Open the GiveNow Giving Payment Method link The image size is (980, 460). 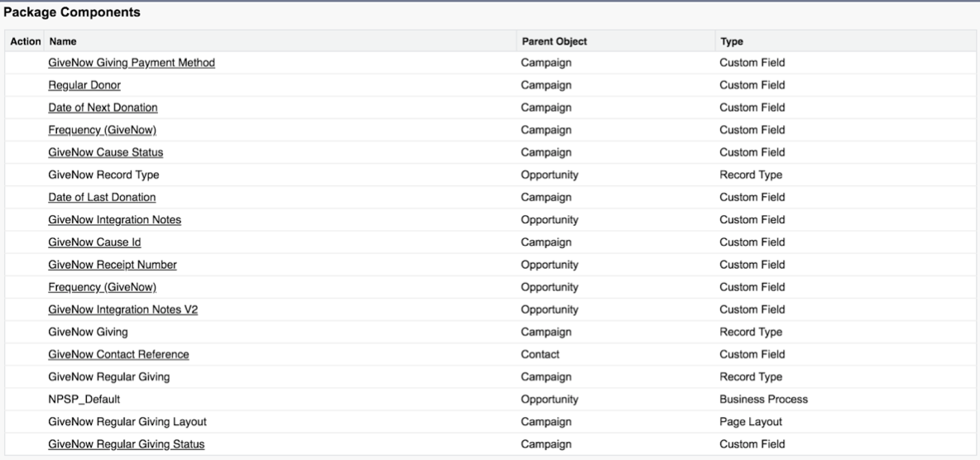pyautogui.click(x=132, y=63)
